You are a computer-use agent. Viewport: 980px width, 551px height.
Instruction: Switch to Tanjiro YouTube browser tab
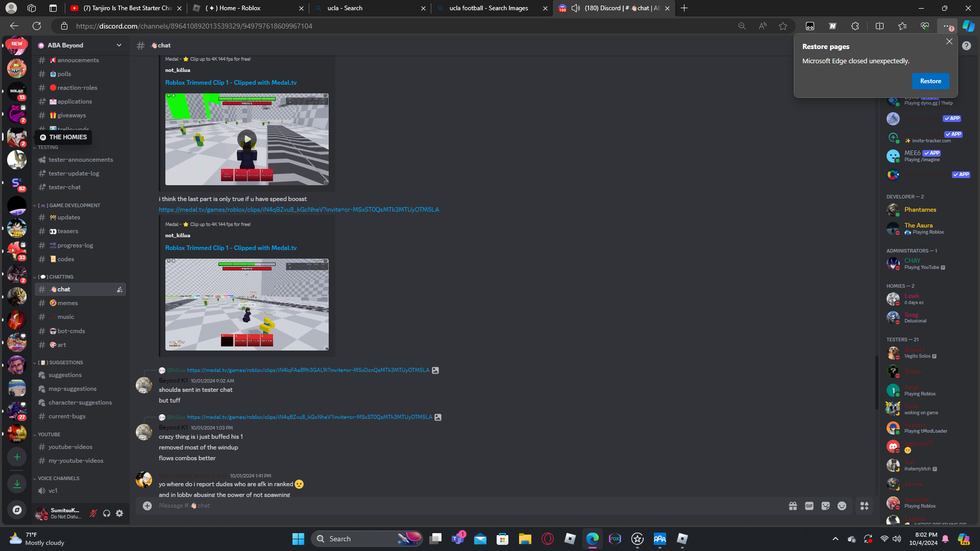click(126, 8)
